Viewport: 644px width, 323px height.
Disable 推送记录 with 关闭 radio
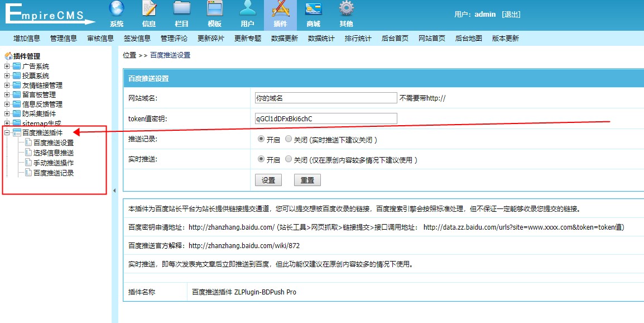pyautogui.click(x=289, y=139)
